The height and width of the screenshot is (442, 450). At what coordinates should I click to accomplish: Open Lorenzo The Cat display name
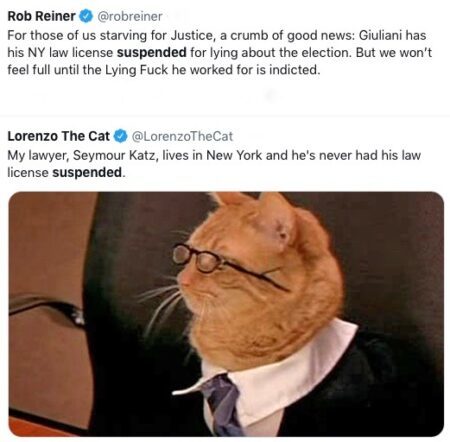point(58,136)
